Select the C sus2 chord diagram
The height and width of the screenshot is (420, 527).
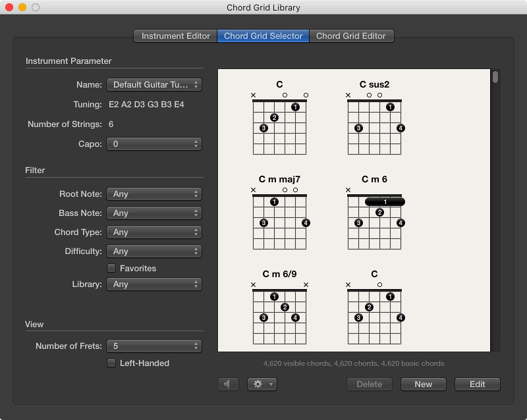click(x=375, y=125)
